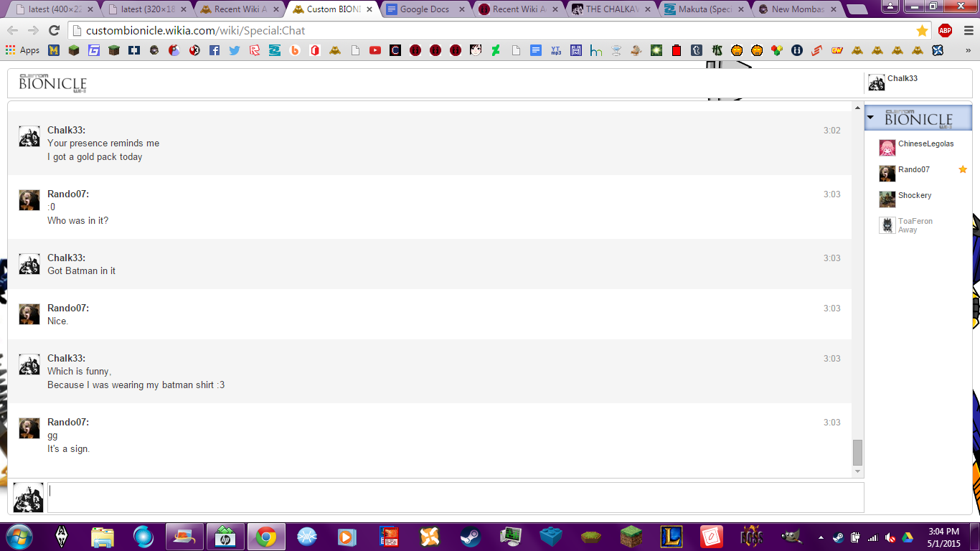
Task: Open the yellow M bookmark icon
Action: (x=54, y=50)
